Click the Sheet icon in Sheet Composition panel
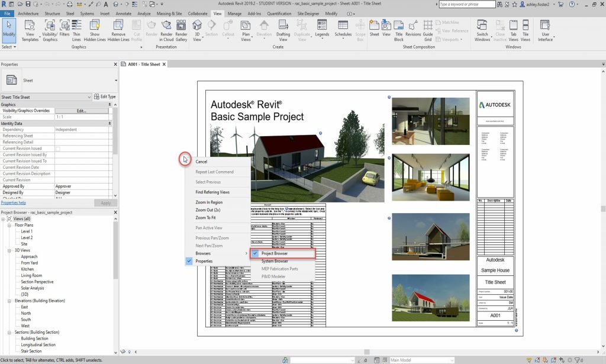 click(374, 27)
